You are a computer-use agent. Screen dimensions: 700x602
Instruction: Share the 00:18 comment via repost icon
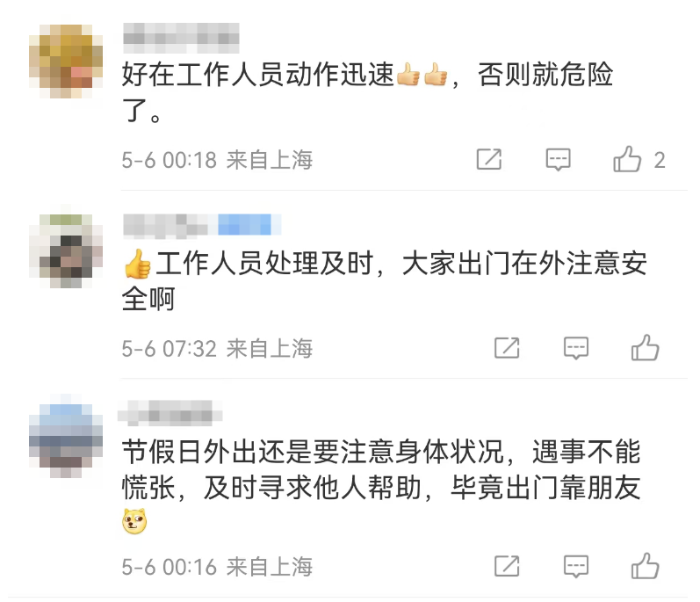click(489, 159)
